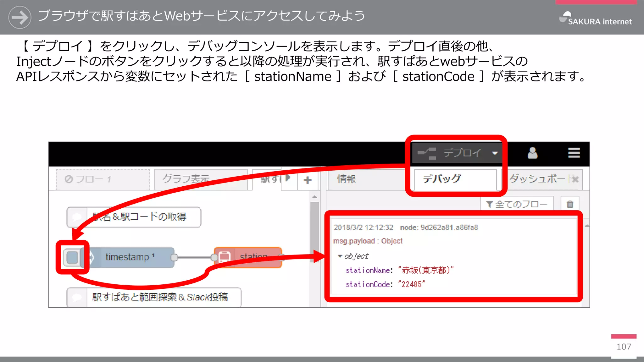Click the user account icon

point(532,153)
